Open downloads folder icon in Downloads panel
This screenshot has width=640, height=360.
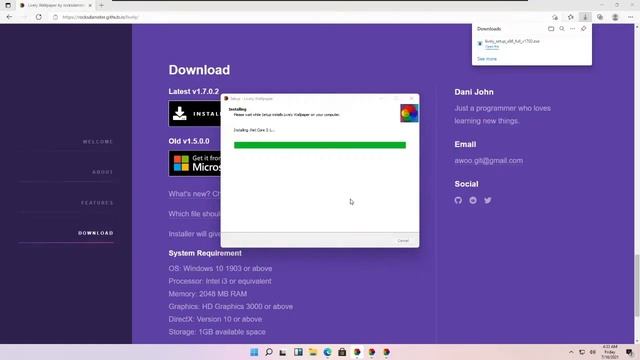551,29
